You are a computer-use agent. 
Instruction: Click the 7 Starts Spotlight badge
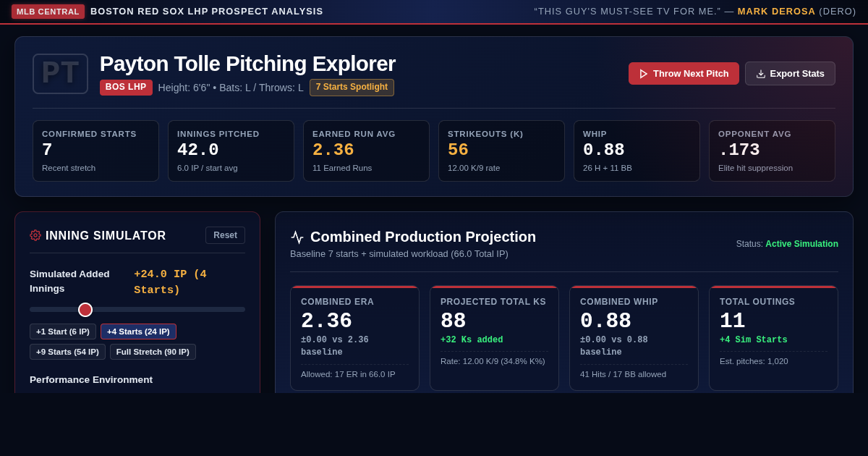click(x=352, y=88)
